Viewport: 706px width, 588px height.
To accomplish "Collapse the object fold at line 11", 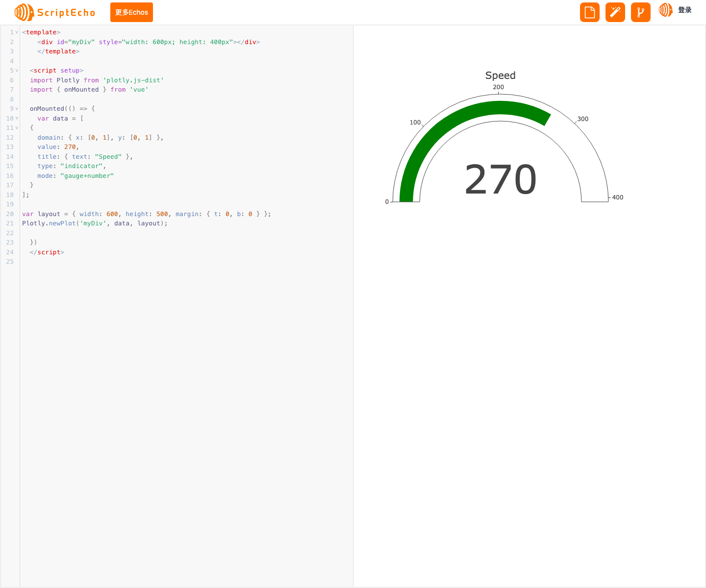I will (x=17, y=128).
